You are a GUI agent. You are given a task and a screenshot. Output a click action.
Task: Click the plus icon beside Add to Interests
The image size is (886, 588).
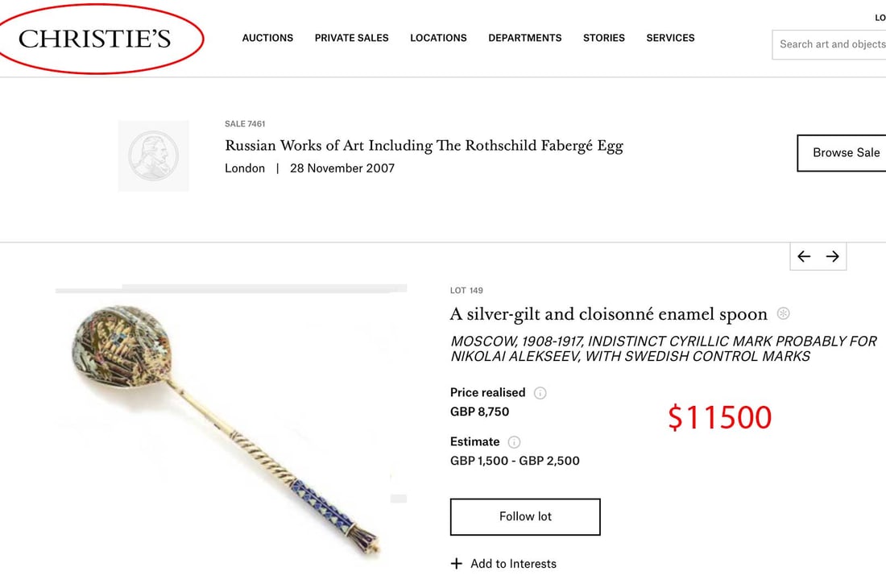(x=457, y=564)
